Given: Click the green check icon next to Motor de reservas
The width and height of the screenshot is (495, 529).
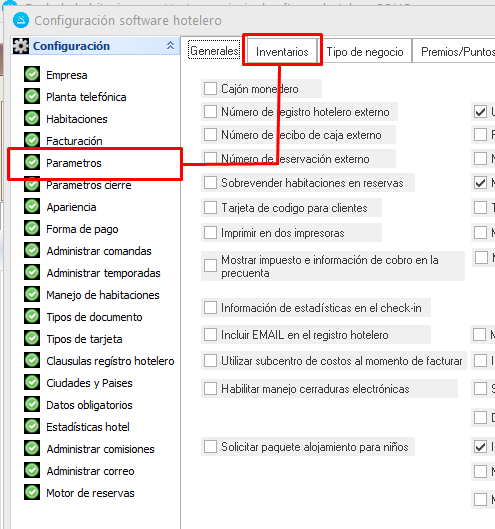Looking at the screenshot, I should coord(32,492).
